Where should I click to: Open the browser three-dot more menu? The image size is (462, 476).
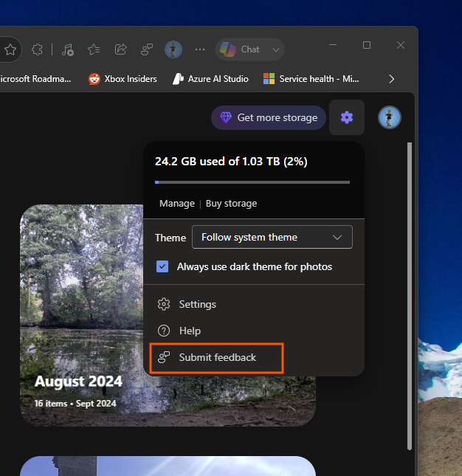[x=200, y=49]
